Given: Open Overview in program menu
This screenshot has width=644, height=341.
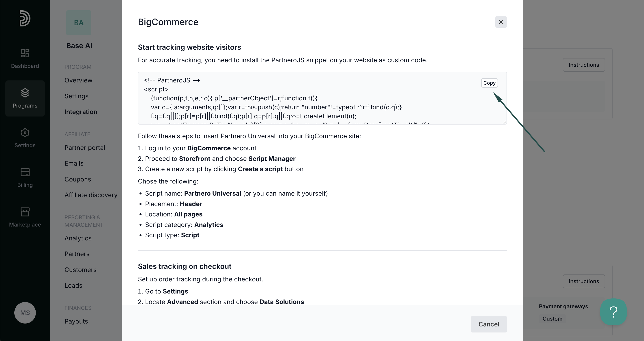Looking at the screenshot, I should (78, 80).
